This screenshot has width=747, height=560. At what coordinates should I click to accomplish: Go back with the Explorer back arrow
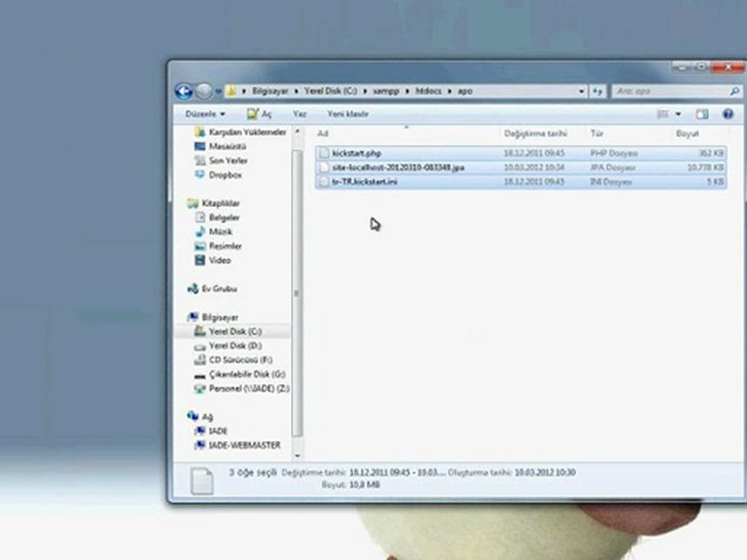184,91
